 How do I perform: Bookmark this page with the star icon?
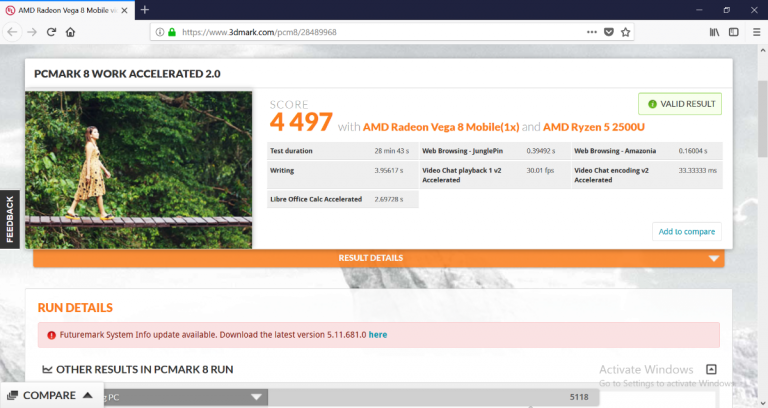coord(626,32)
